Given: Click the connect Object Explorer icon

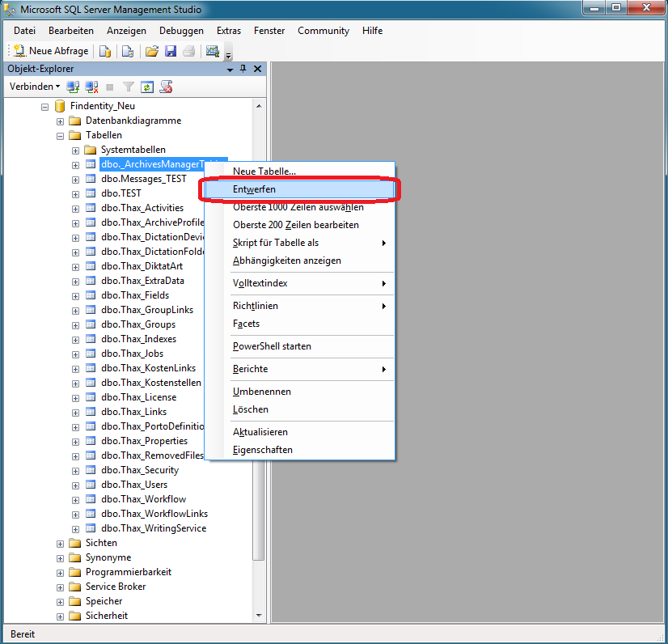Looking at the screenshot, I should pyautogui.click(x=73, y=87).
